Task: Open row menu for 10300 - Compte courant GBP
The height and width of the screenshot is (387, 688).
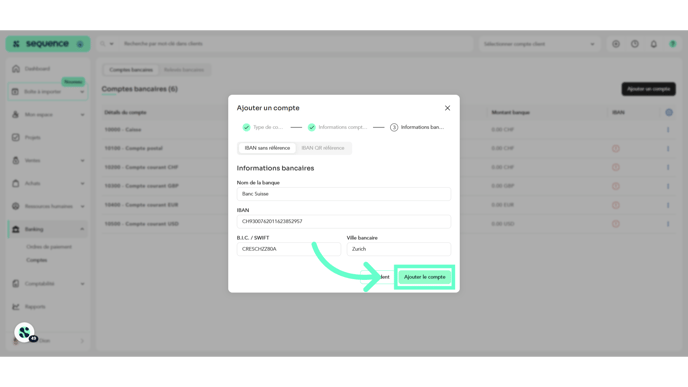Action: 668,186
